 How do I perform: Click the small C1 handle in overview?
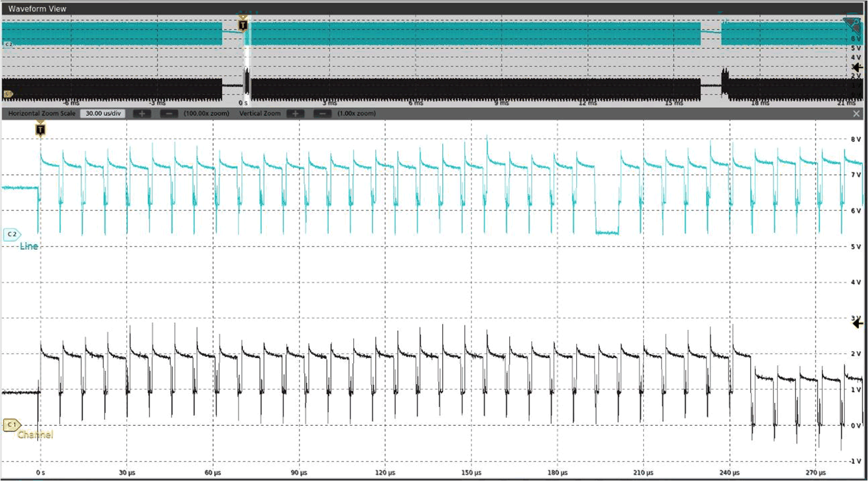tap(8, 94)
